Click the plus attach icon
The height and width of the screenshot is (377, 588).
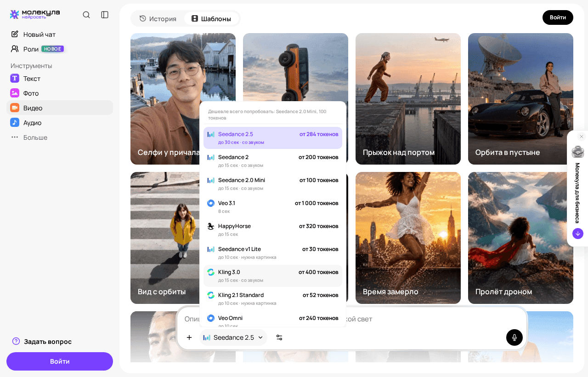click(x=189, y=337)
